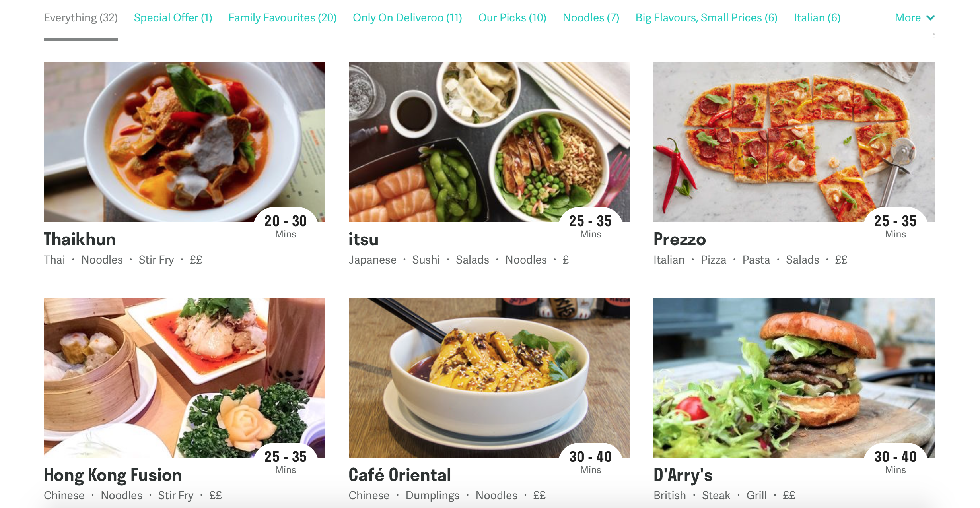
Task: Open the Special Offer (1) tab
Action: (173, 18)
